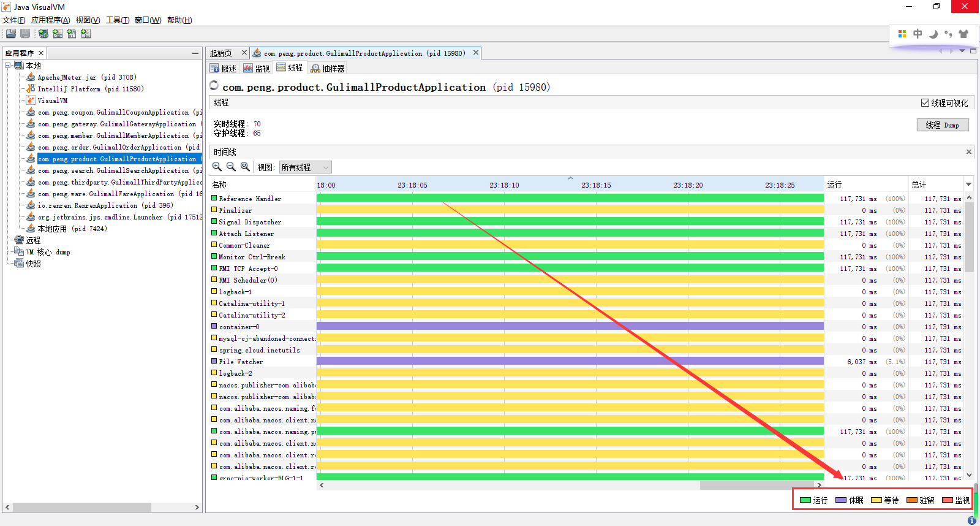Screen dimensions: 980x526
Task: Minimize the applications panel with dash button
Action: [x=195, y=53]
